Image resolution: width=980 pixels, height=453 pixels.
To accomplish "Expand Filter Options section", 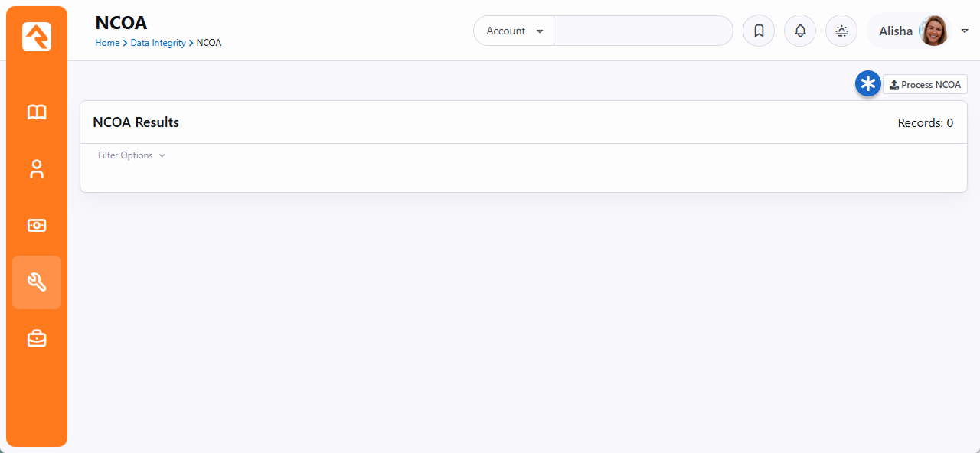I will tap(131, 155).
